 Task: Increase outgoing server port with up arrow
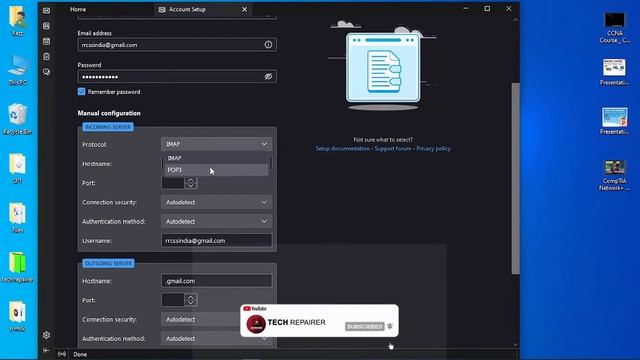pyautogui.click(x=191, y=297)
